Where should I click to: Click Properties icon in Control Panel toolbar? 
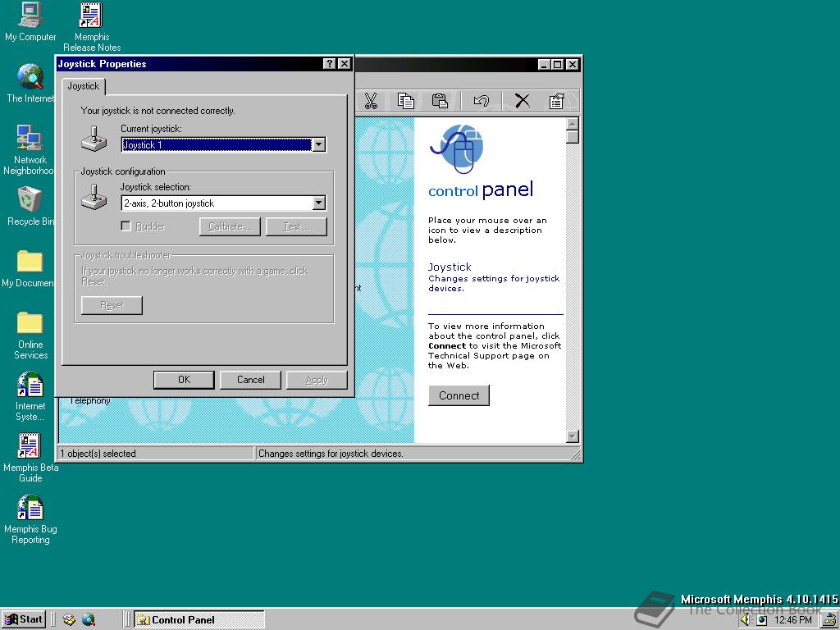(x=557, y=101)
